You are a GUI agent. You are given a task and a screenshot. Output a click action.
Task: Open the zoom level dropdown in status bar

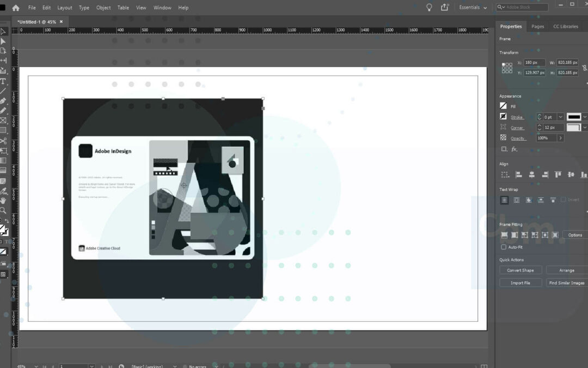coord(36,366)
